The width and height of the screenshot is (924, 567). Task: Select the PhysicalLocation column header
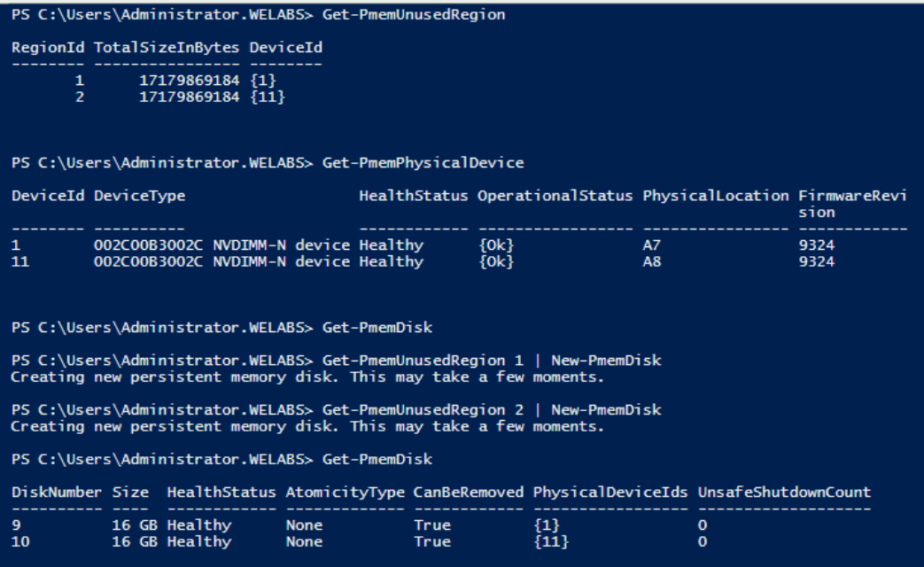tap(716, 196)
